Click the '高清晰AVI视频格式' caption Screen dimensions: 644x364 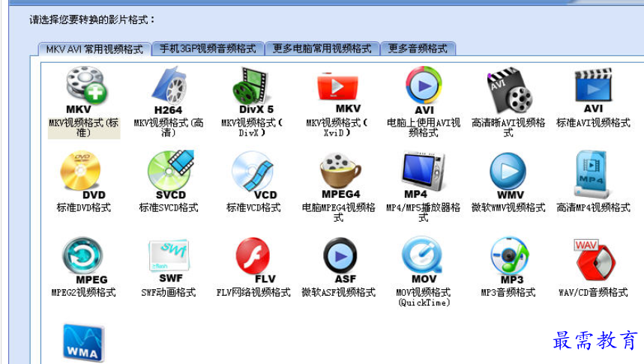pos(508,127)
